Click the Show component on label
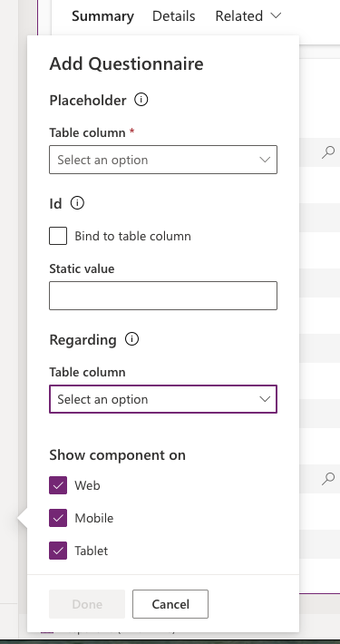 click(118, 455)
